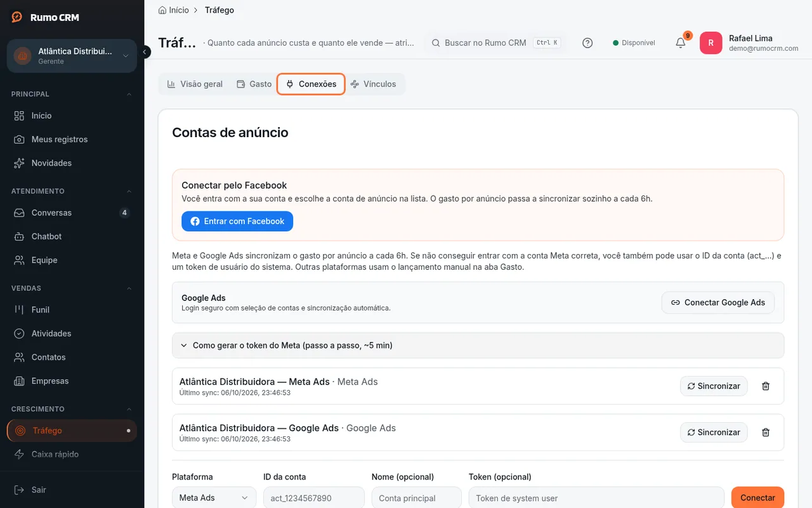Select the Conexões tab
This screenshot has width=812, height=508.
click(x=311, y=84)
